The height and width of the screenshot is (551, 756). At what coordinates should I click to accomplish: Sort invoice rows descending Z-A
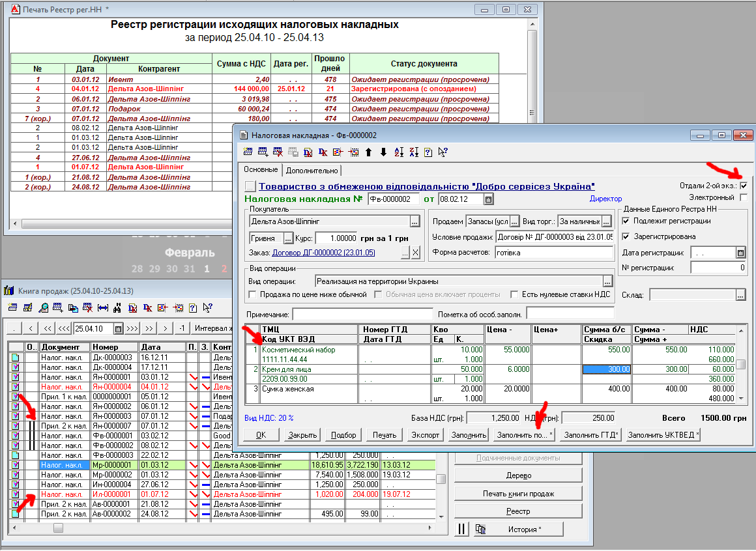(x=414, y=152)
